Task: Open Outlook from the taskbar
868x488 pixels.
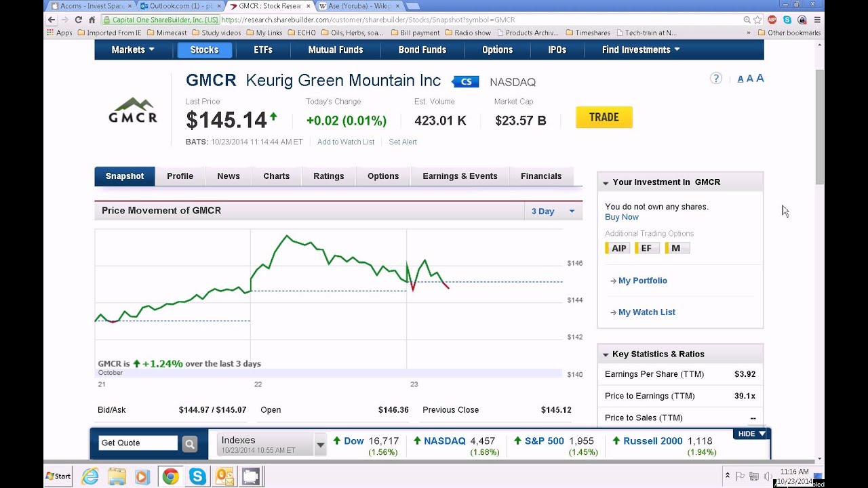Action: click(224, 476)
